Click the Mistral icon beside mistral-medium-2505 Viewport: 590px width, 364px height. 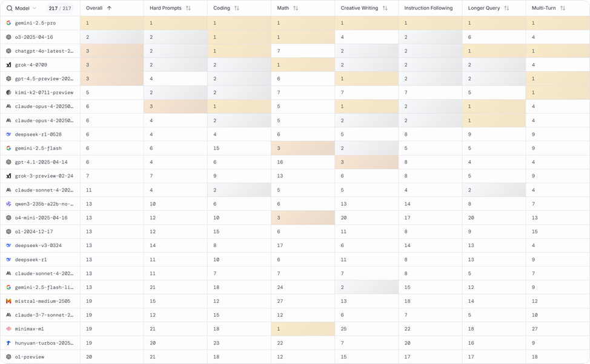(x=8, y=301)
